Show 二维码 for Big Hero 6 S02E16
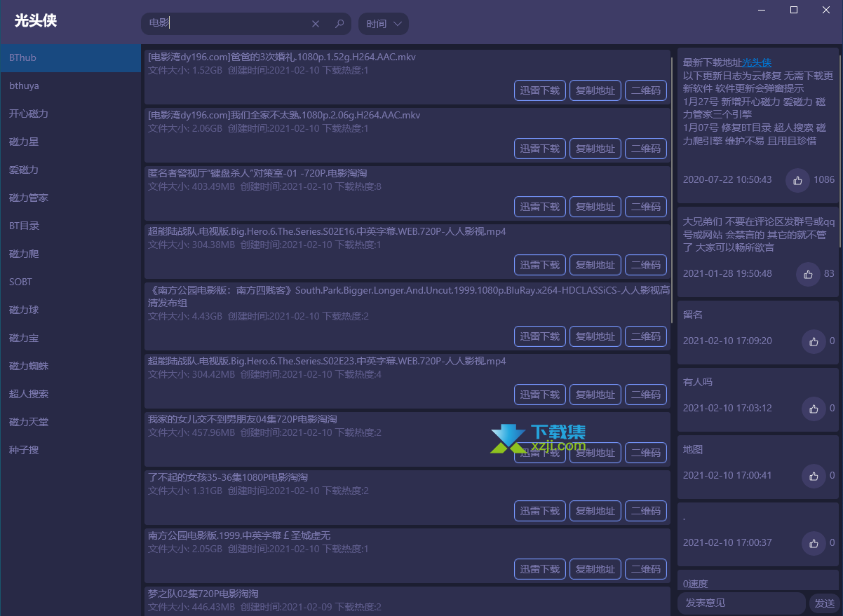The width and height of the screenshot is (843, 616). pos(646,265)
